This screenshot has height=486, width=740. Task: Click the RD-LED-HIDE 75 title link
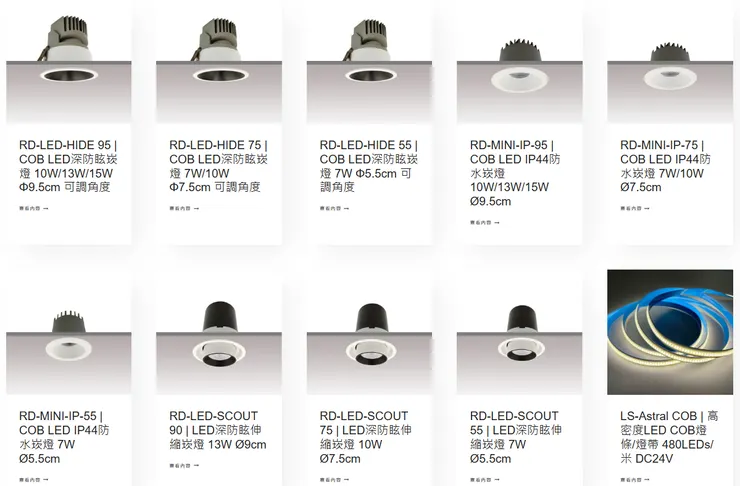tap(219, 166)
